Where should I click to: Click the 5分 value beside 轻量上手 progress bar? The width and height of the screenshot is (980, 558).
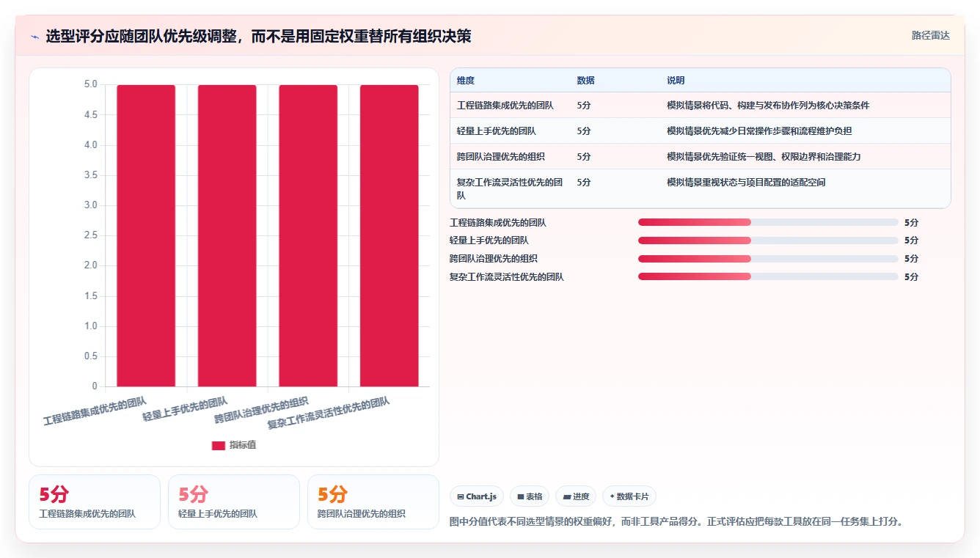click(x=911, y=241)
